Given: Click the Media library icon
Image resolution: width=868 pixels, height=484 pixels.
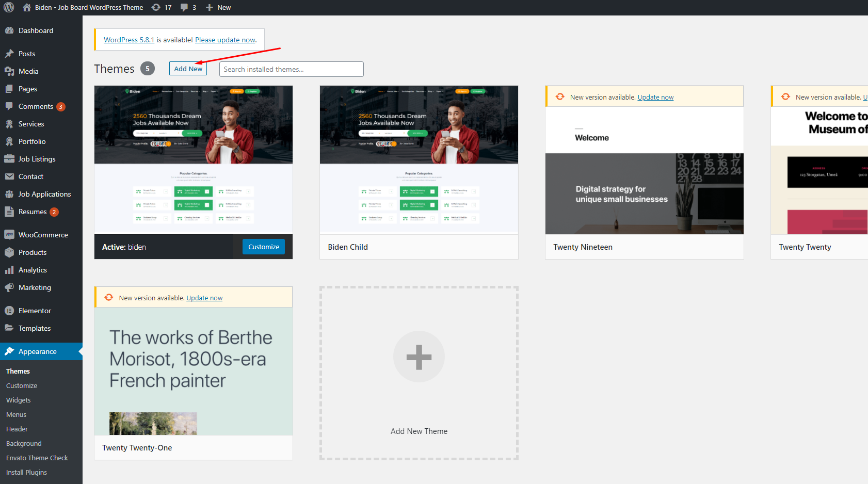Looking at the screenshot, I should click(x=9, y=71).
